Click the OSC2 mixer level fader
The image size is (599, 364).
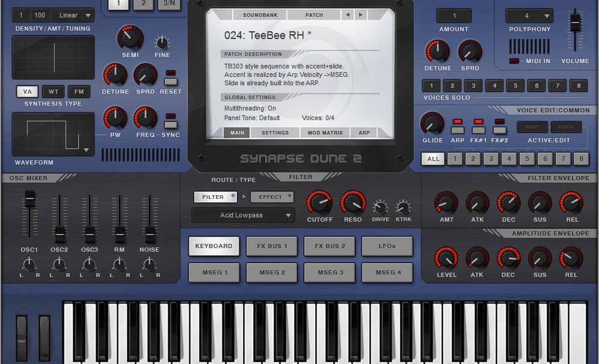[60, 234]
